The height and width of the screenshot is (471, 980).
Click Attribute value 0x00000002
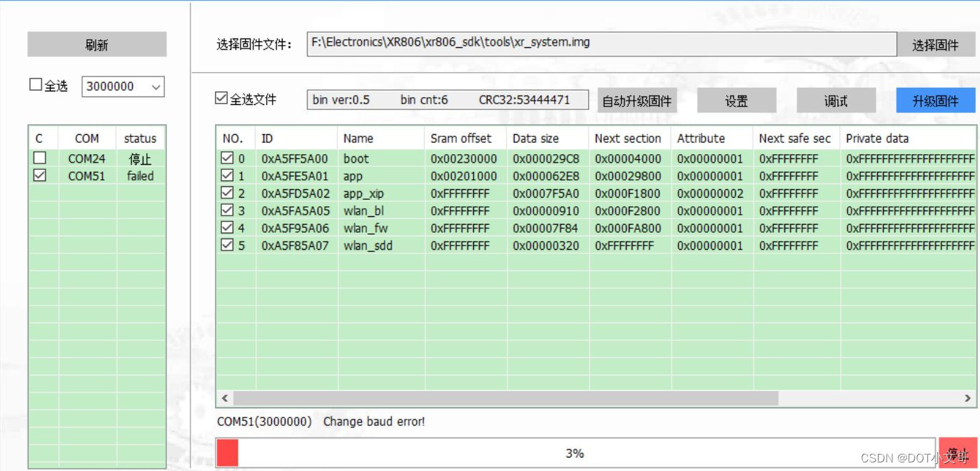pos(710,193)
